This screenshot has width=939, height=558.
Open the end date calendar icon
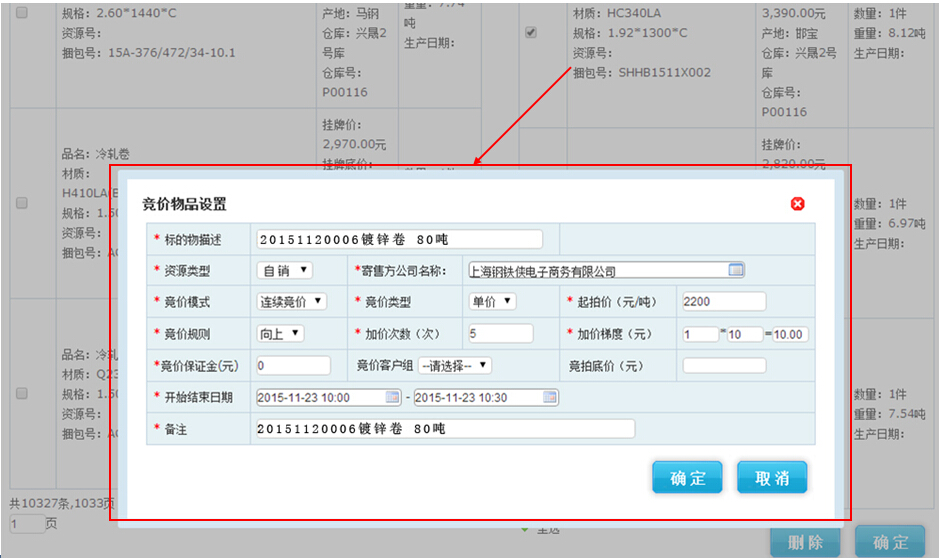coord(549,397)
